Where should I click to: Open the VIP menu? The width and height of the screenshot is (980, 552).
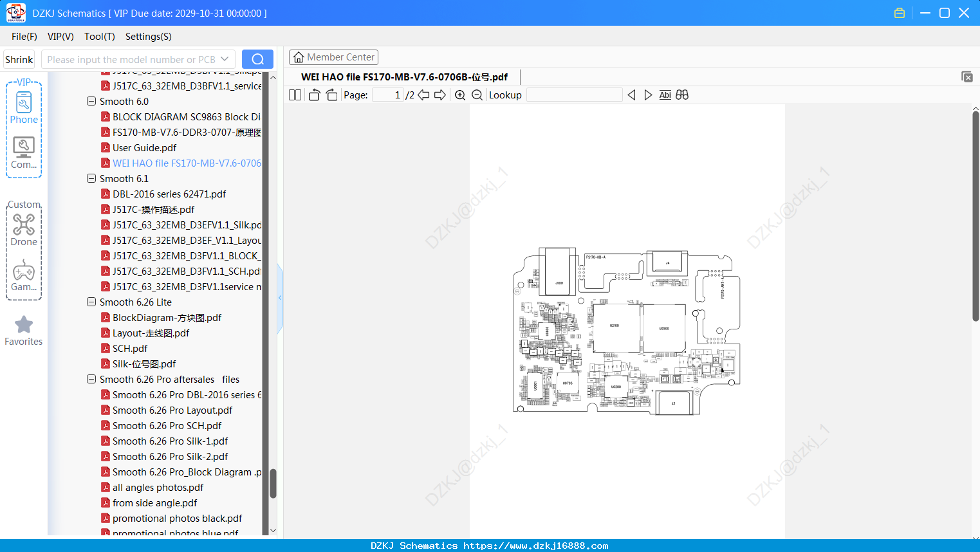[60, 37]
